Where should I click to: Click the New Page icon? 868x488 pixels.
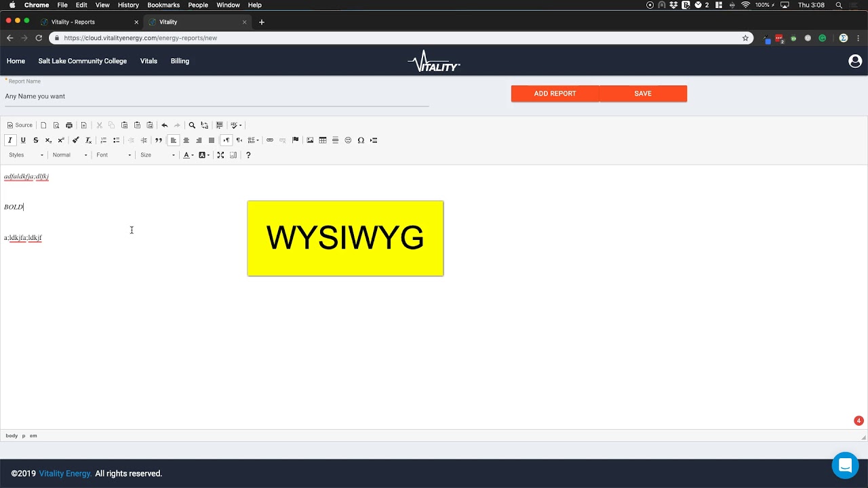click(43, 125)
